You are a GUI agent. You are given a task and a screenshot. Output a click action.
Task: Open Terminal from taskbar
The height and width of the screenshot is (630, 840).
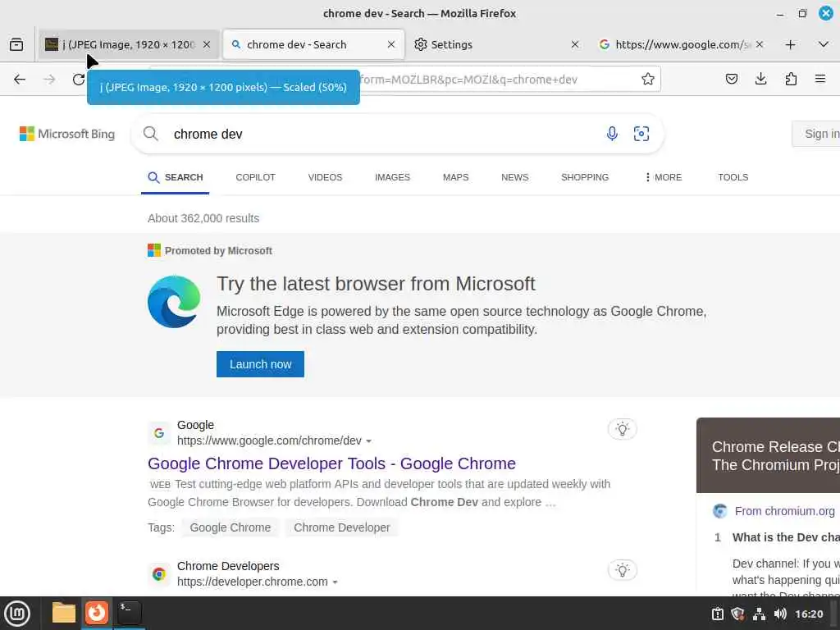click(129, 613)
